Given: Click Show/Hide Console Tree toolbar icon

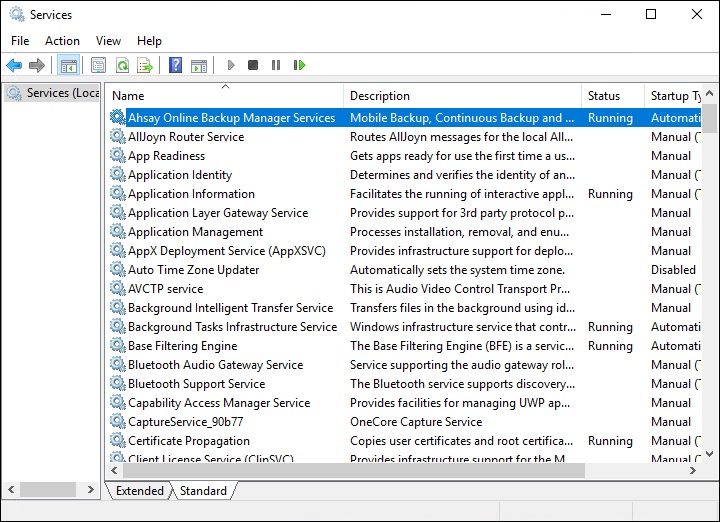Looking at the screenshot, I should [68, 65].
